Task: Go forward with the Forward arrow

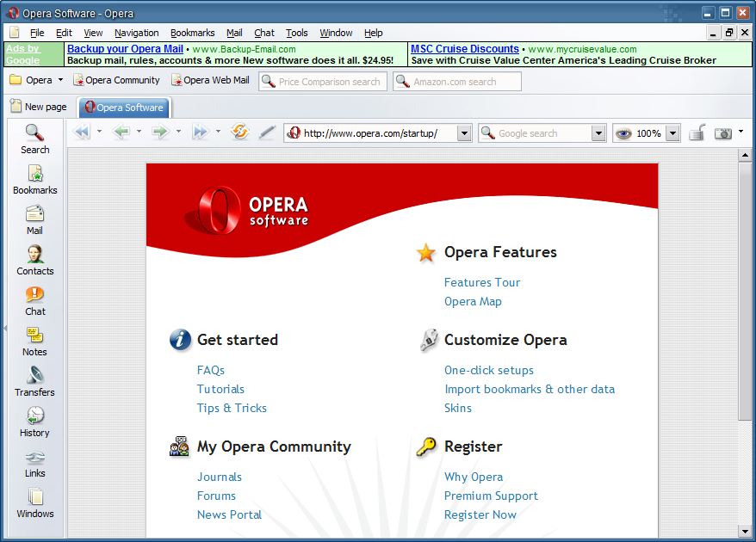Action: [160, 132]
